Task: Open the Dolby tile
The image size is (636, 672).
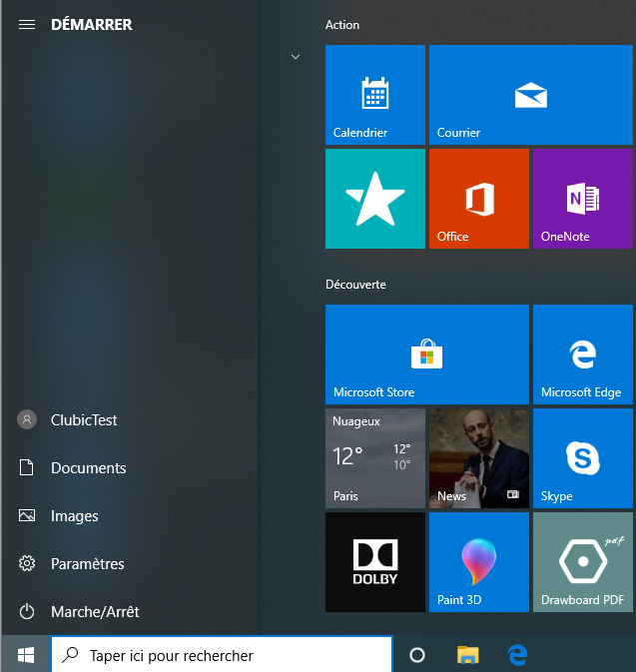Action: coord(375,562)
